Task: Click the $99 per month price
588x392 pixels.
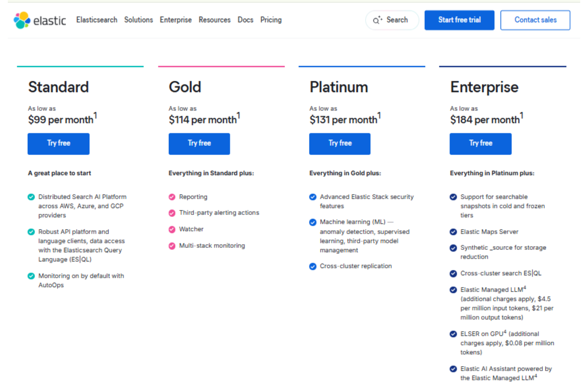Action: coord(60,120)
